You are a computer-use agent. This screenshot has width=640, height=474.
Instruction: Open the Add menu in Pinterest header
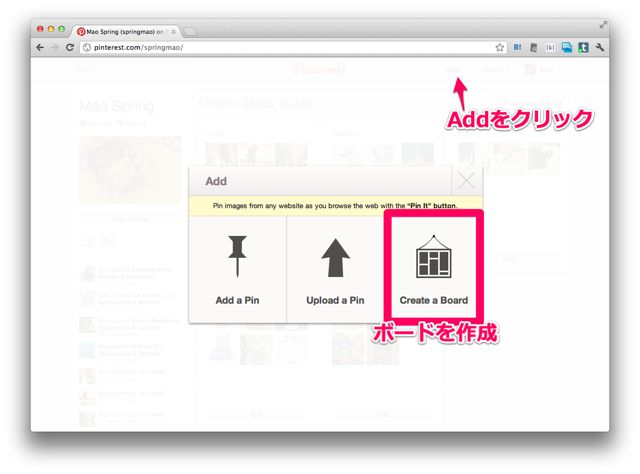[456, 69]
